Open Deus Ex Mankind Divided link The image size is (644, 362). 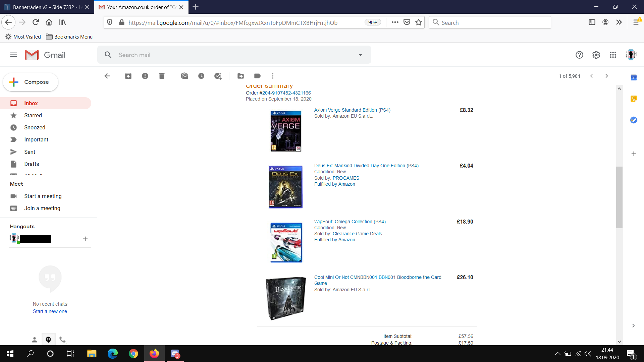tap(366, 166)
